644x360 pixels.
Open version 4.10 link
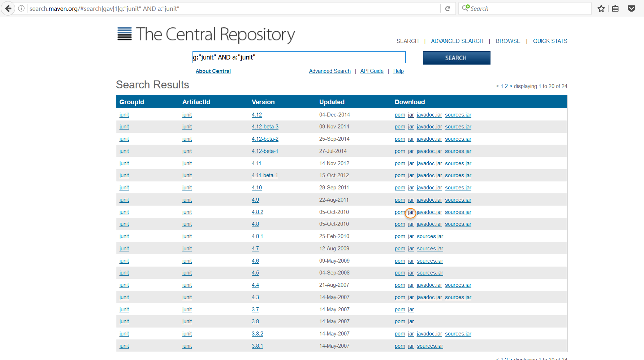257,188
